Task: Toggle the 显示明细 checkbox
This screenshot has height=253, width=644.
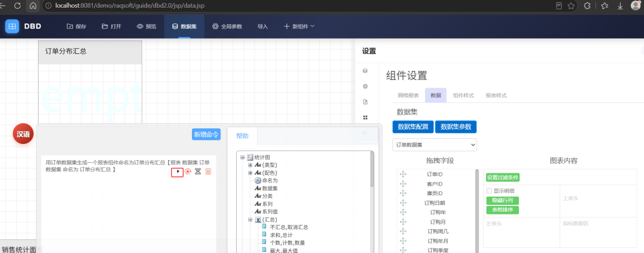Action: pyautogui.click(x=489, y=191)
